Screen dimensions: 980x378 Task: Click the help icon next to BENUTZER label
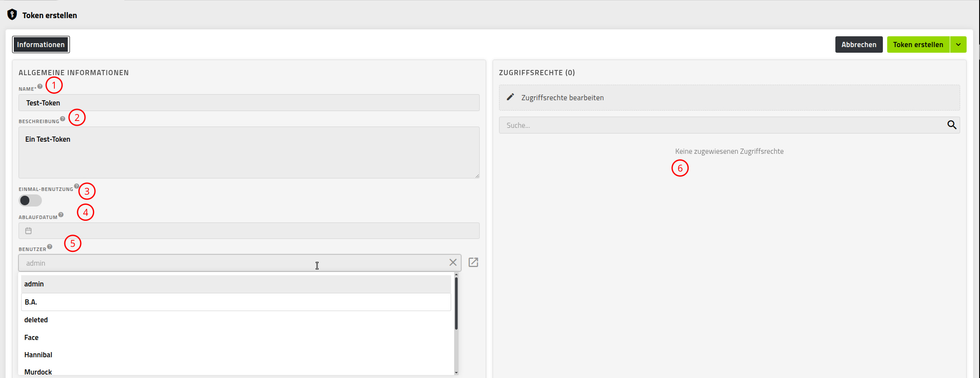(x=50, y=247)
